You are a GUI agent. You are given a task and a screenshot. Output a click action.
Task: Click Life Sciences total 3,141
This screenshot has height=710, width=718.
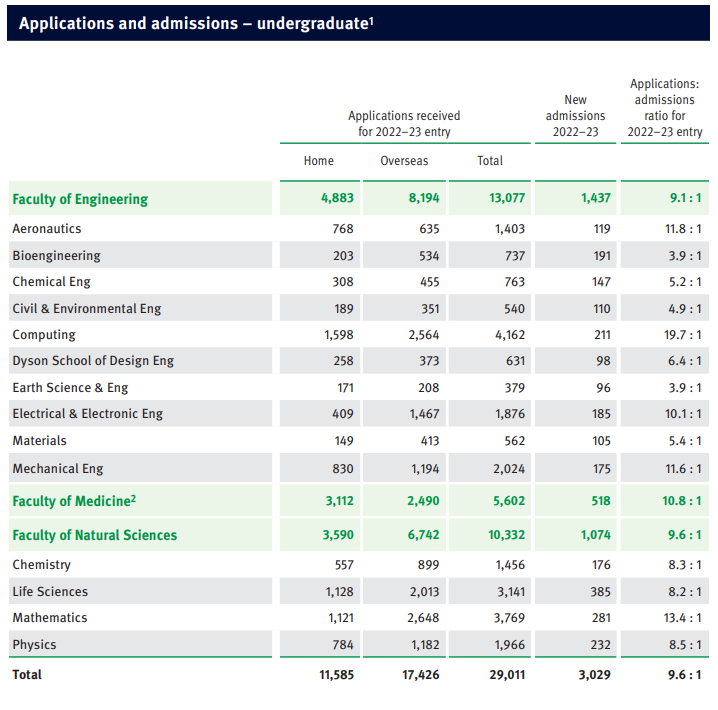[511, 592]
